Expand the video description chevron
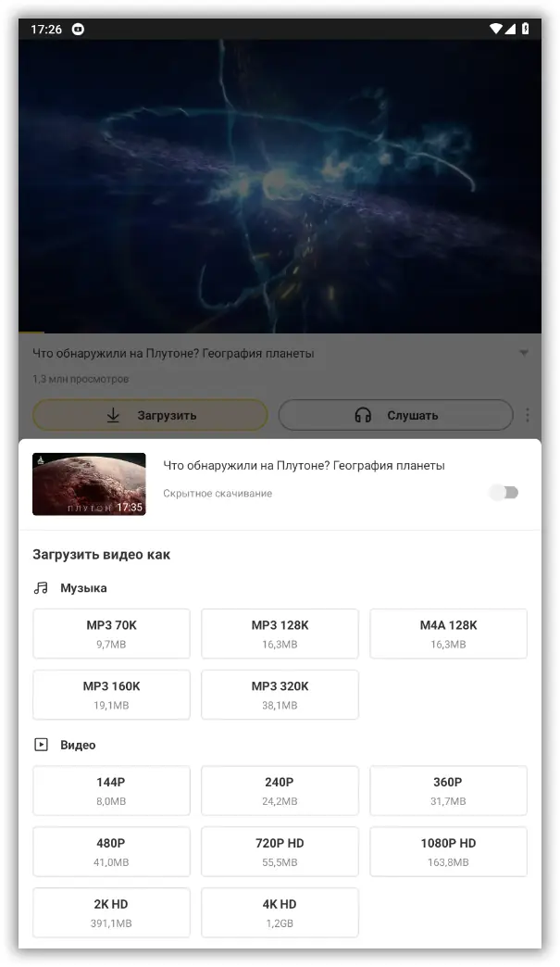560x967 pixels. (524, 354)
